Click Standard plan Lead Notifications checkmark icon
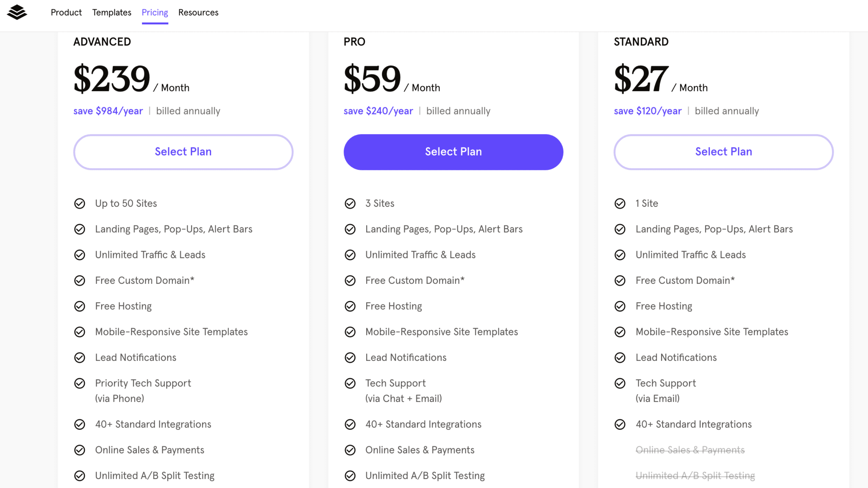 tap(620, 358)
